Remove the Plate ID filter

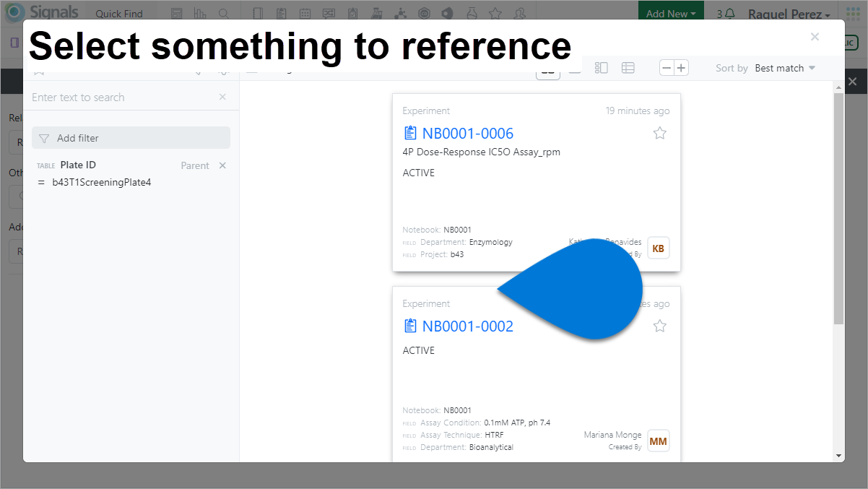click(x=222, y=165)
